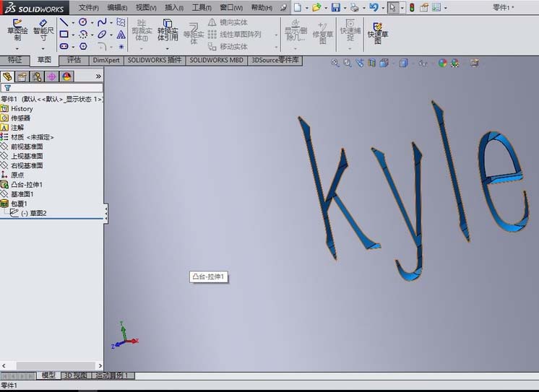539x392 pixels.
Task: Select the Straight Slot tool
Action: (64, 46)
